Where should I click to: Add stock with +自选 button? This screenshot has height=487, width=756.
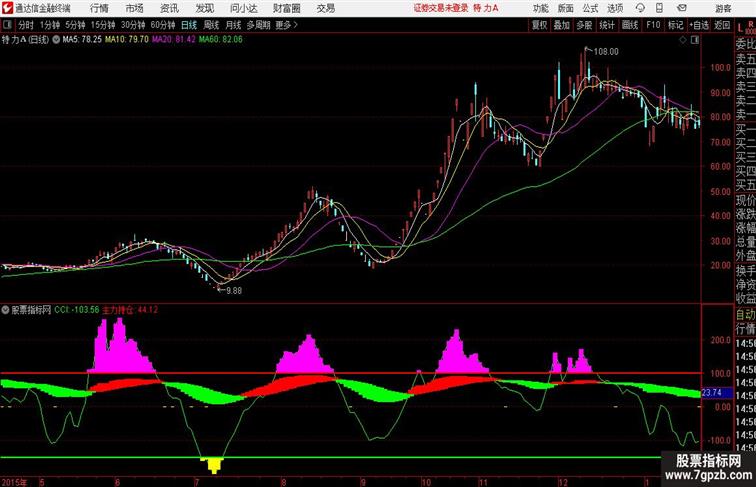pyautogui.click(x=699, y=25)
